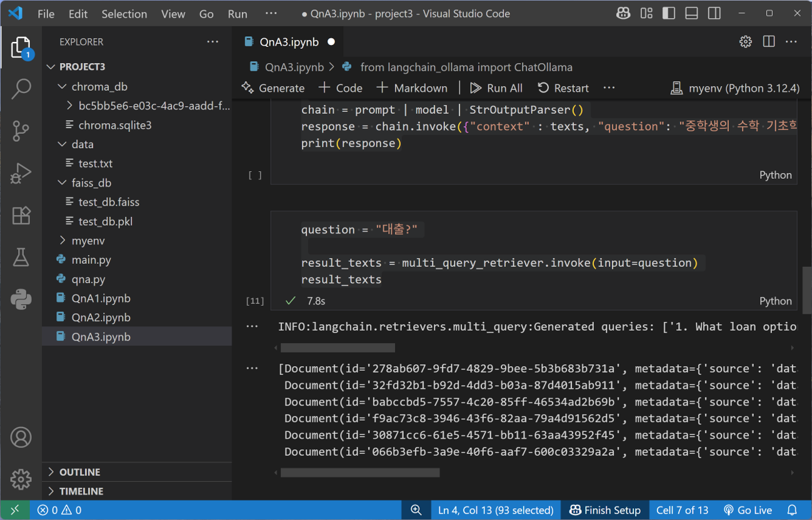This screenshot has width=812, height=520.
Task: Expand the bc5bb5e6-e03c-4ac9 folder
Action: click(138, 106)
